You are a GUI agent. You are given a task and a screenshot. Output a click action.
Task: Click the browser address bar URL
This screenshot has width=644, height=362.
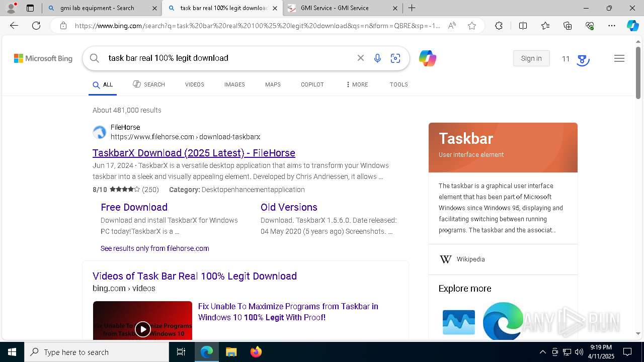click(258, 26)
